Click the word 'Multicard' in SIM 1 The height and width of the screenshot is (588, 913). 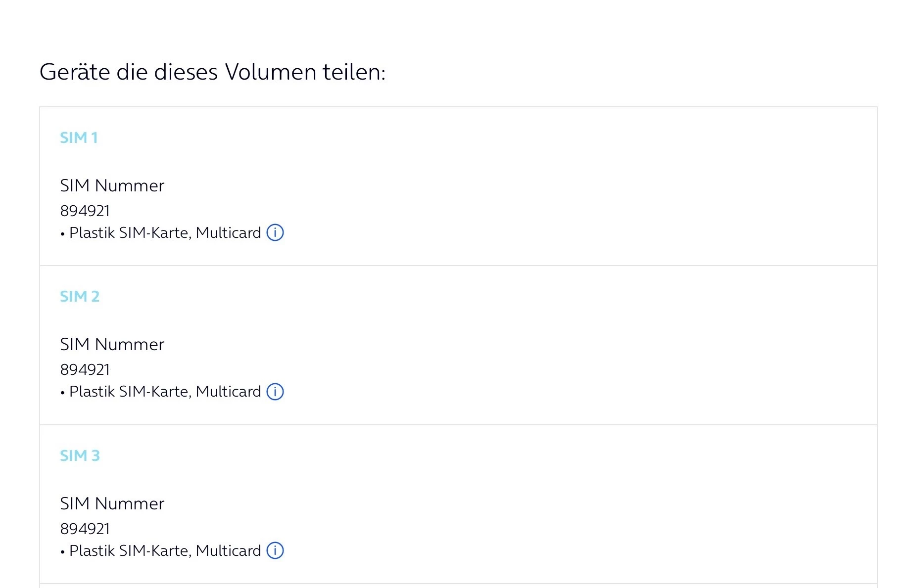(x=228, y=233)
